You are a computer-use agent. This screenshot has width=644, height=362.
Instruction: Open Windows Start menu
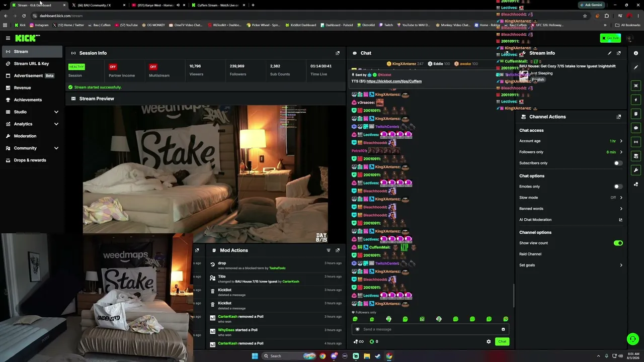[x=255, y=356]
